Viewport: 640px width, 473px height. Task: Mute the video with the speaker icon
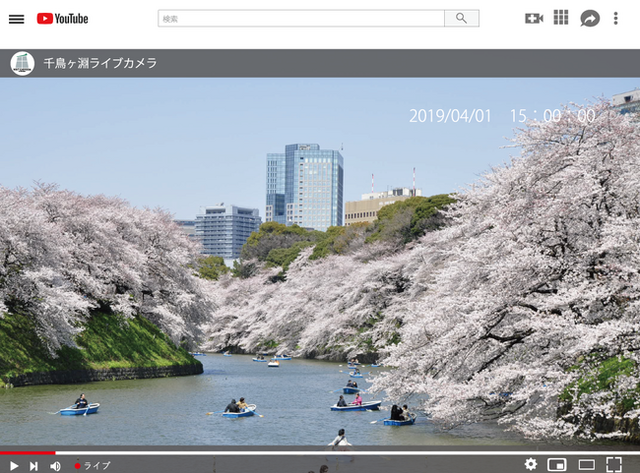55,465
